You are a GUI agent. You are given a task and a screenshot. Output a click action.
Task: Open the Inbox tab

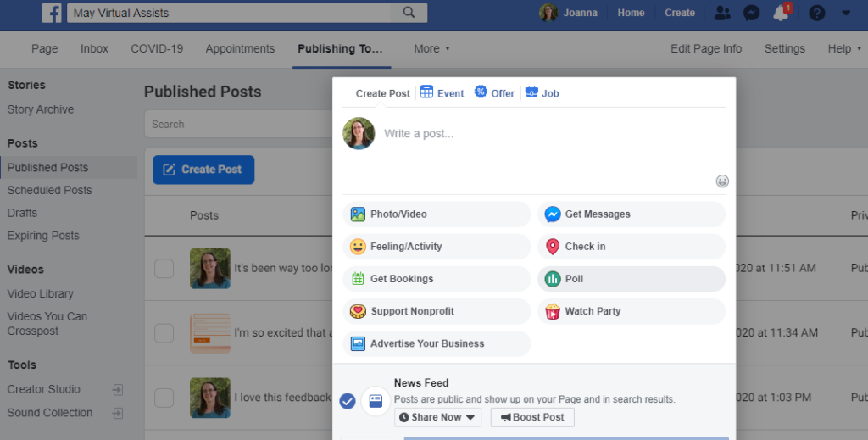(x=94, y=48)
